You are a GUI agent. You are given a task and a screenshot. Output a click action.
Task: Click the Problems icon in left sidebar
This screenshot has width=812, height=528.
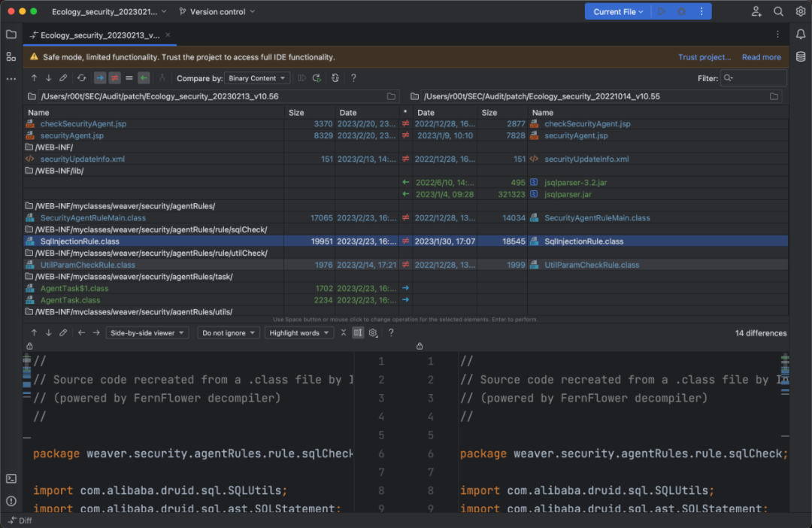coord(11,501)
